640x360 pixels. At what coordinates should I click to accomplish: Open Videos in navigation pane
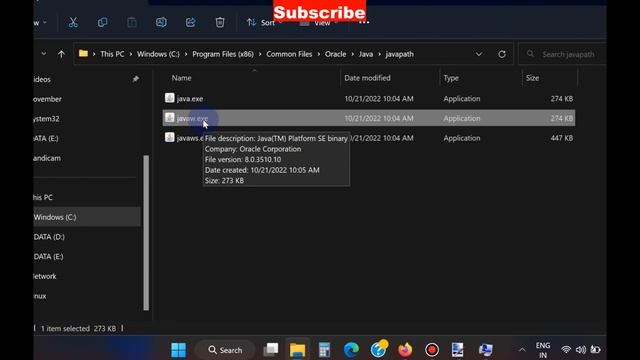pyautogui.click(x=42, y=80)
